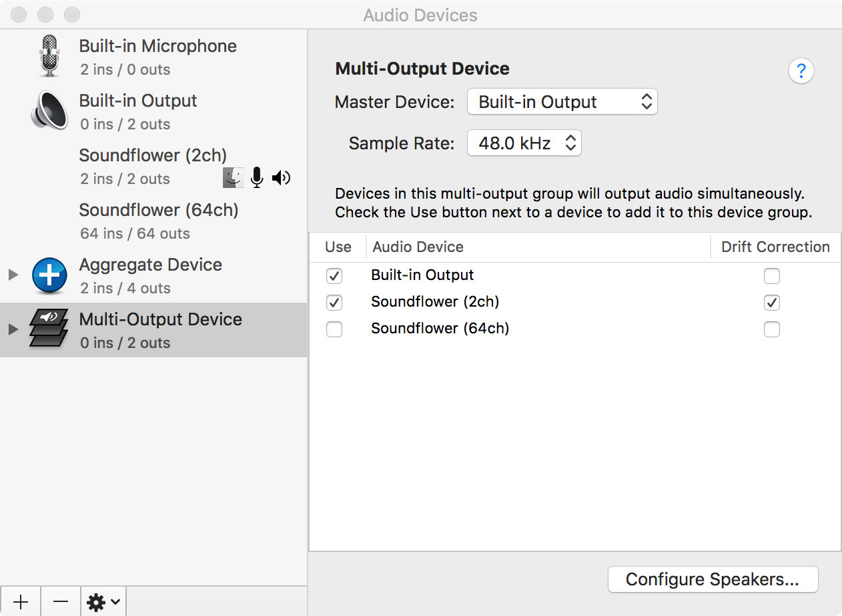
Task: Expand the Aggregate Device disclosure triangle
Action: tap(12, 275)
